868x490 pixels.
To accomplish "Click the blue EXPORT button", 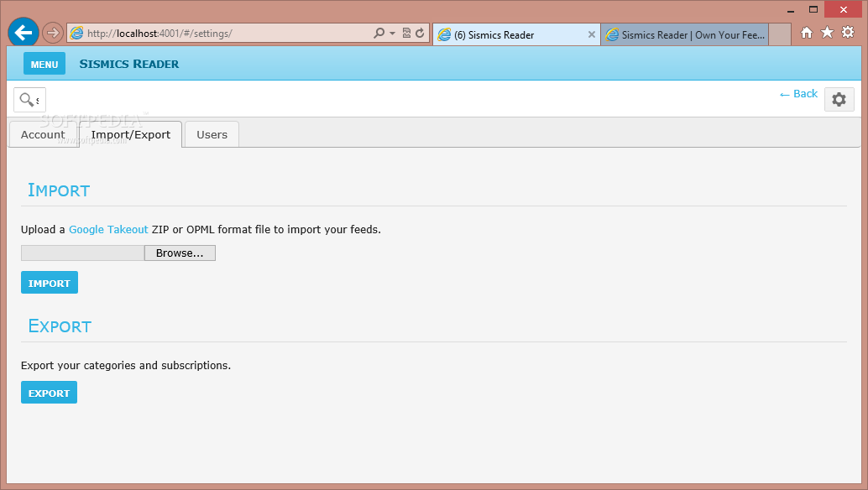I will pyautogui.click(x=50, y=393).
